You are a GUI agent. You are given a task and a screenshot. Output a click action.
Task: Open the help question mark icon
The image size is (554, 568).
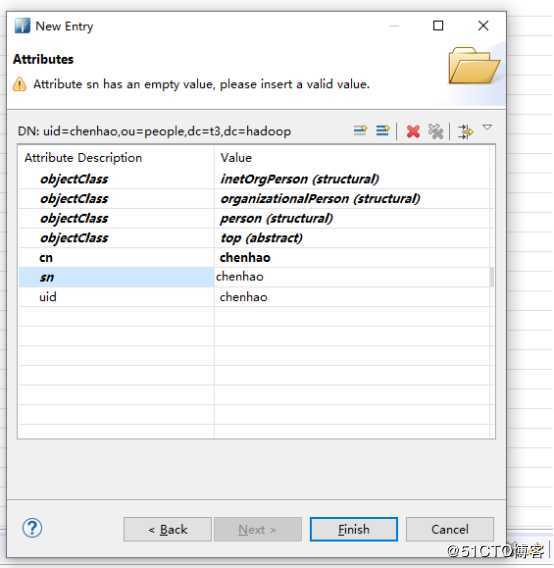pyautogui.click(x=32, y=528)
